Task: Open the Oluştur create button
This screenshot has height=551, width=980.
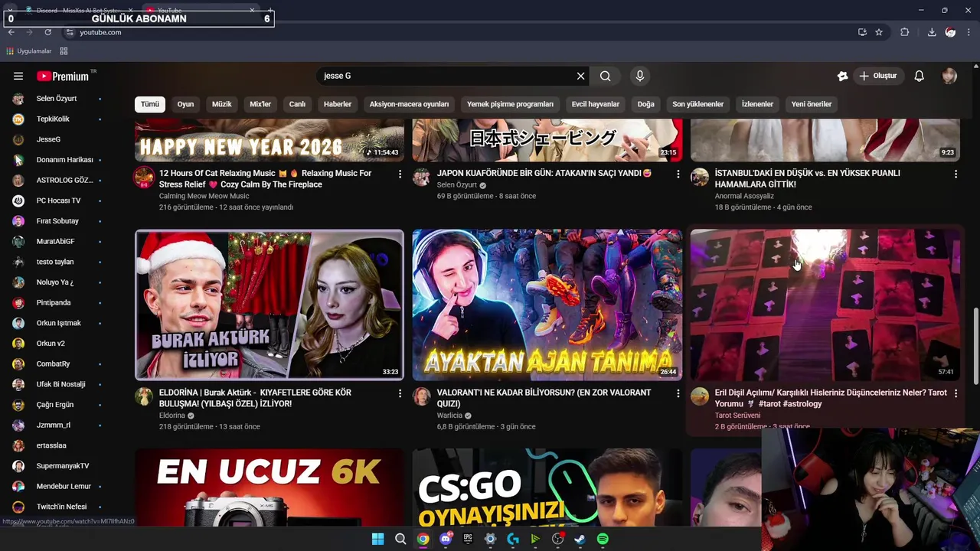Action: (877, 76)
